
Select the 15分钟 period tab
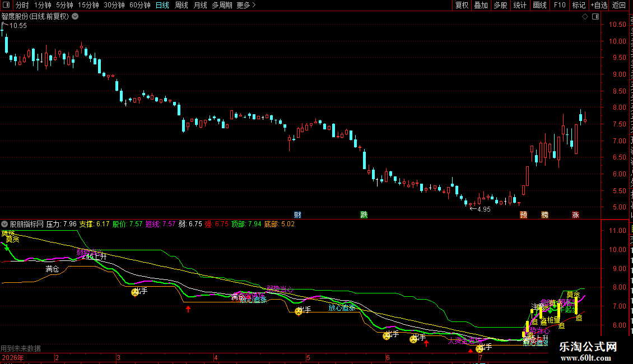point(88,5)
